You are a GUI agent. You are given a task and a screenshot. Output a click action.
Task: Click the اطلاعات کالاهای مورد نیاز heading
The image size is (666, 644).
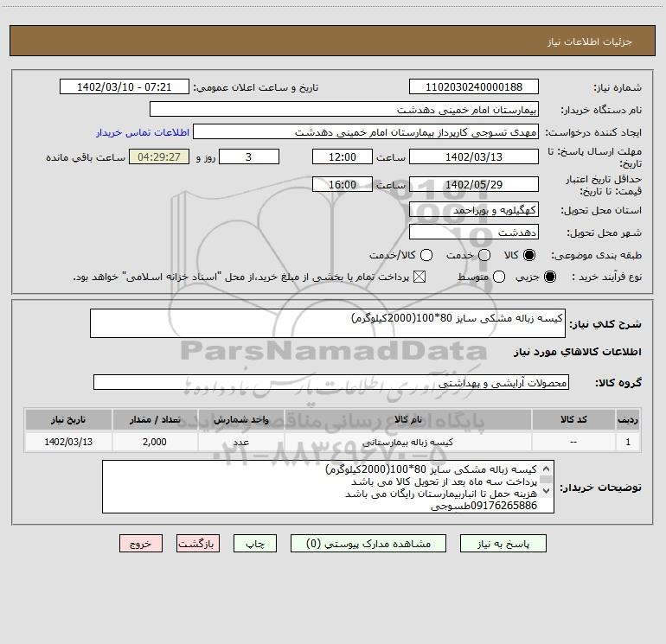pos(577,352)
